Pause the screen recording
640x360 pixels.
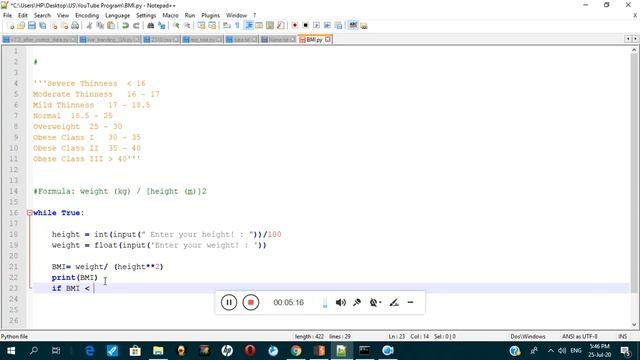click(229, 302)
